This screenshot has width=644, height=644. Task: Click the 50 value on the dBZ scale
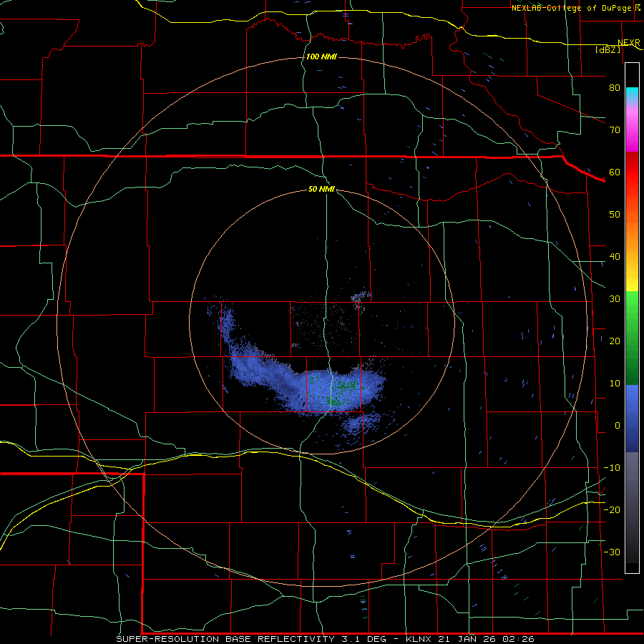615,215
